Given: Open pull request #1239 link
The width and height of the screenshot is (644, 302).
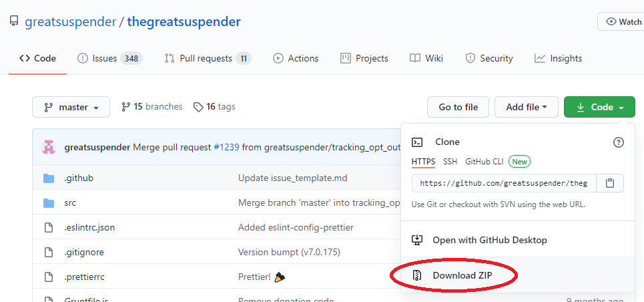Looking at the screenshot, I should 226,147.
